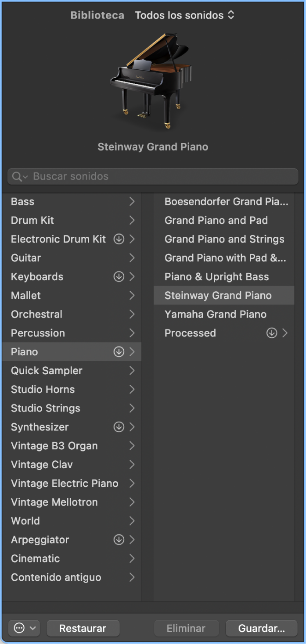Click download icon beside Processed folder

pos(272,333)
